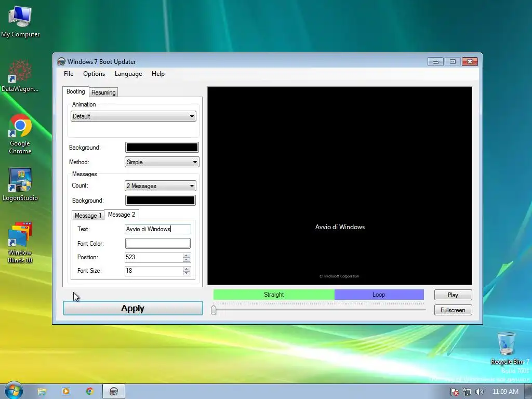Click the animation frame slider thumb
The image size is (532, 399).
click(214, 310)
